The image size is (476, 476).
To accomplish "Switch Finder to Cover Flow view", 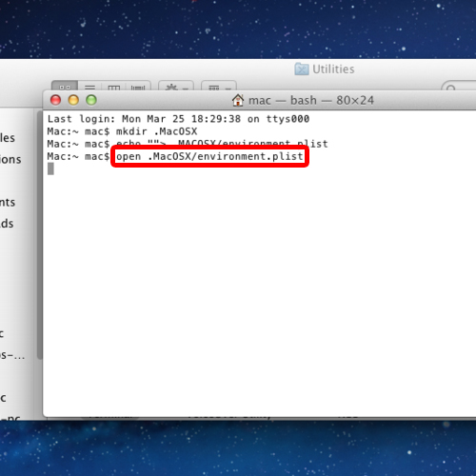I will [x=138, y=87].
